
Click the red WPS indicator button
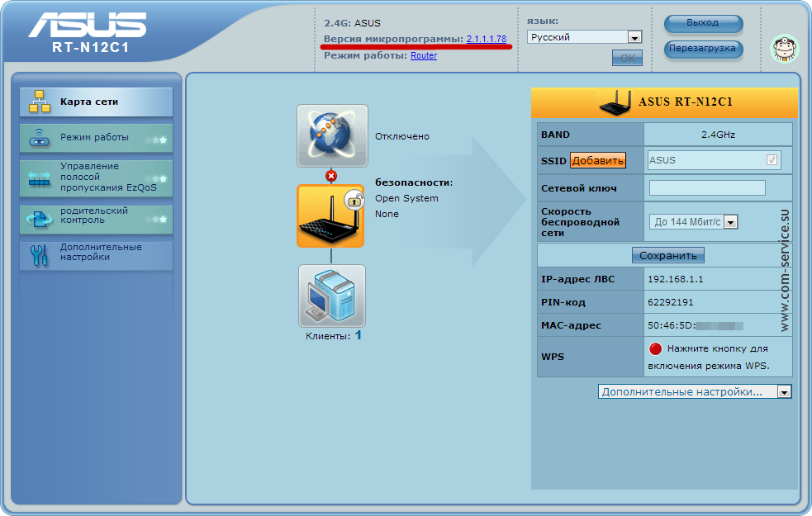(x=656, y=349)
